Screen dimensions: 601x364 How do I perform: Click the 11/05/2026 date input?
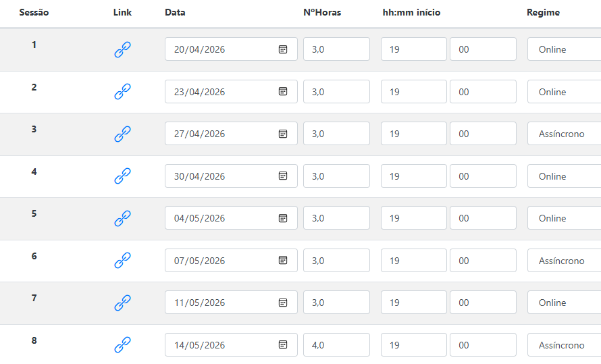(x=219, y=303)
